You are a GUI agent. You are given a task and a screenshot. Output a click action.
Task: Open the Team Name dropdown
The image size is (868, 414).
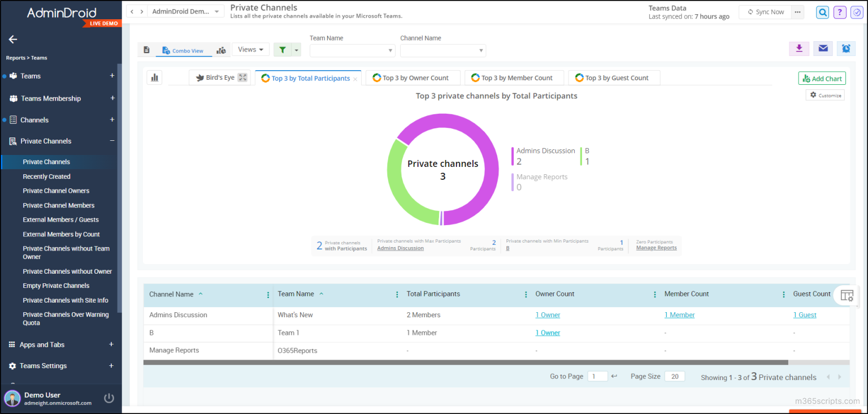352,51
